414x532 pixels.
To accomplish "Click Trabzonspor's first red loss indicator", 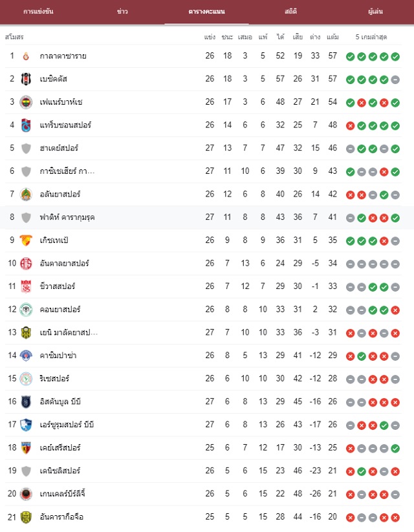I will click(x=350, y=126).
